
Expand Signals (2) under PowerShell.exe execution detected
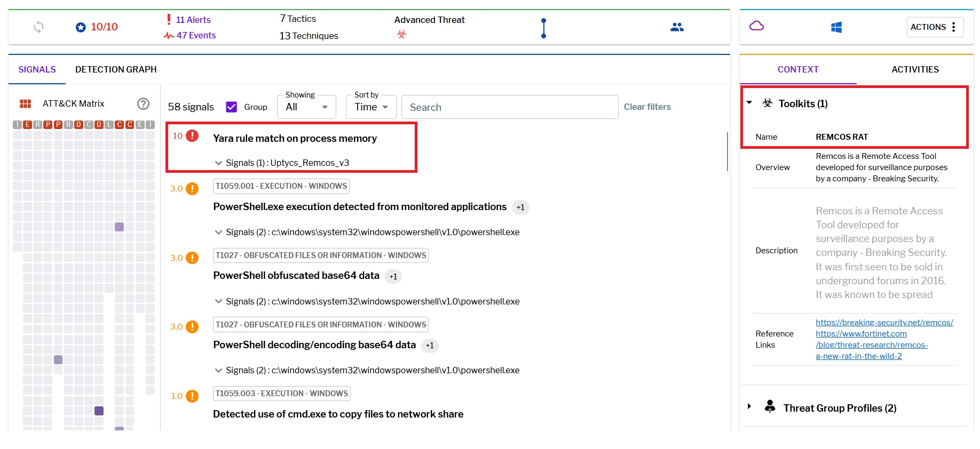pyautogui.click(x=218, y=232)
